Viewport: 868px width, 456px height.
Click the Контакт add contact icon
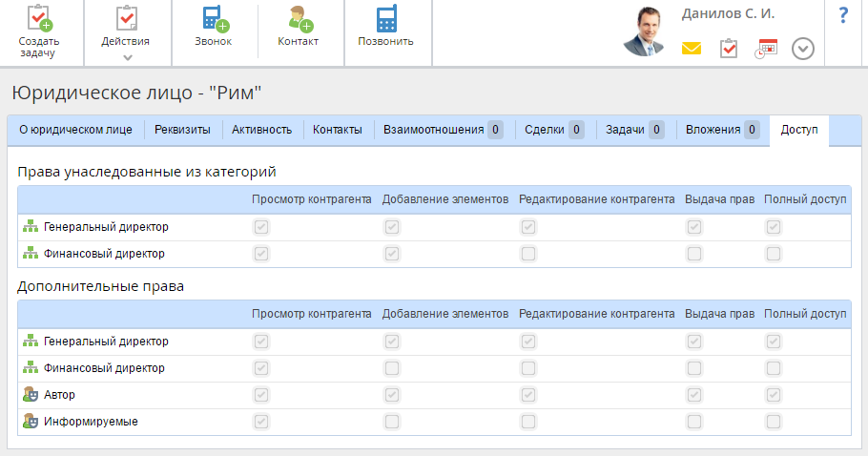(x=299, y=20)
